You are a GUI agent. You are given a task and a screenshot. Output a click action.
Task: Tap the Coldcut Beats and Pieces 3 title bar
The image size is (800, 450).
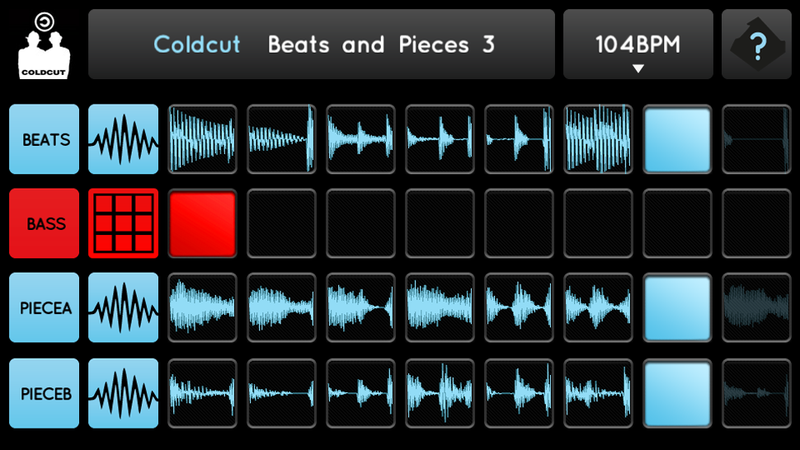coord(321,44)
